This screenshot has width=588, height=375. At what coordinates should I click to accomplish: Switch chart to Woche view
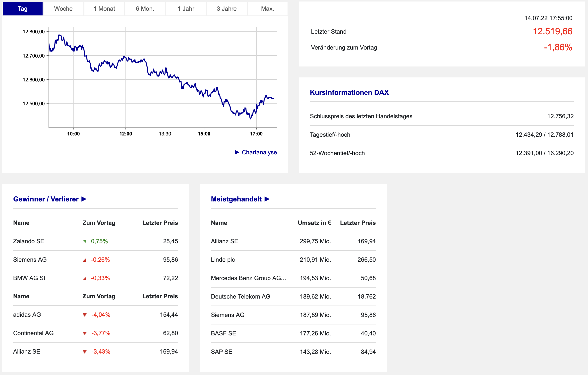pyautogui.click(x=63, y=9)
